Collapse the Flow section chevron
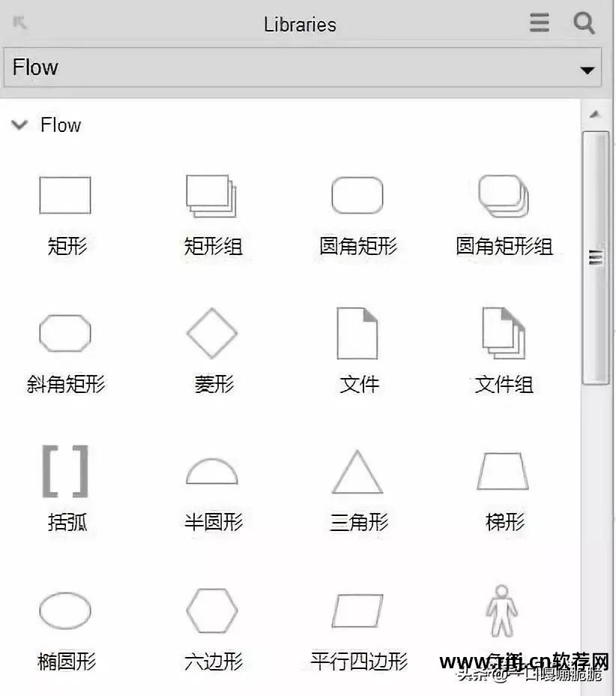Screen dimensions: 616x696 19,124
